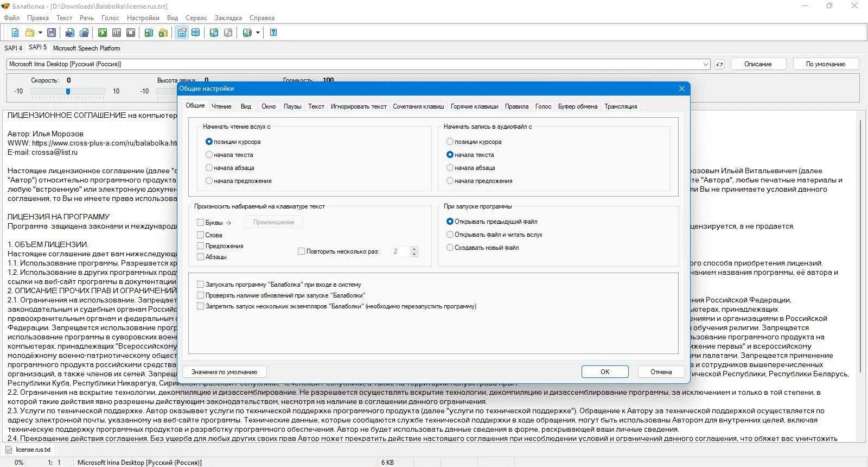Click the OK button in the dialog

click(605, 372)
